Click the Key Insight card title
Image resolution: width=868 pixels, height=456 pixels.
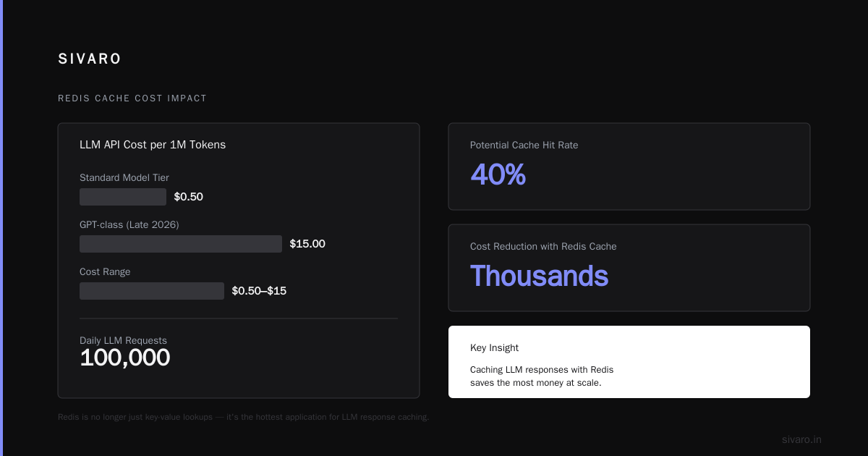pyautogui.click(x=494, y=347)
